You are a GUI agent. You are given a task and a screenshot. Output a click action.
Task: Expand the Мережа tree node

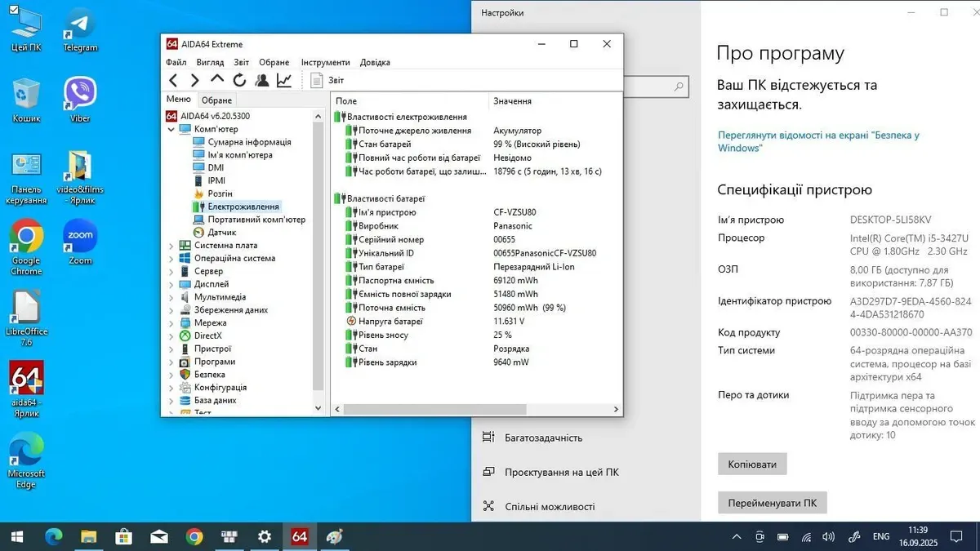point(171,323)
